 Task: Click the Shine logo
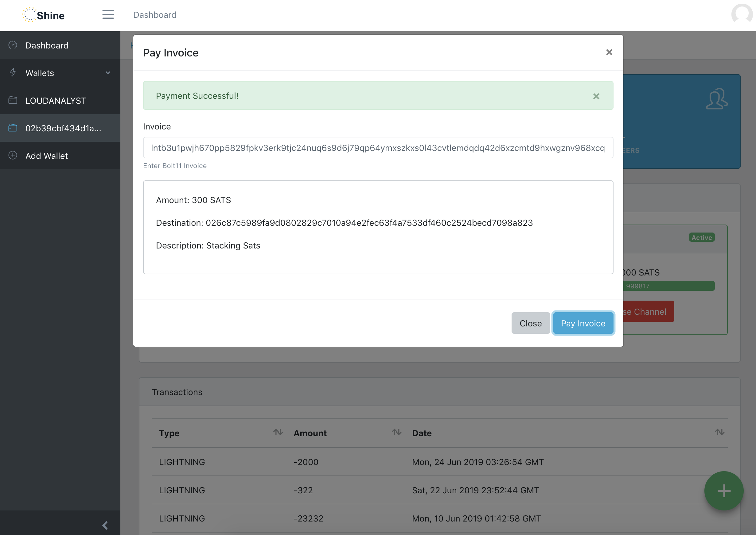tap(44, 15)
